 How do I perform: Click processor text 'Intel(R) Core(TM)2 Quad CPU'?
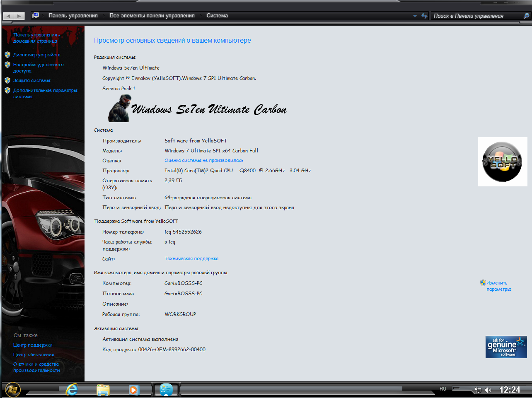click(199, 171)
